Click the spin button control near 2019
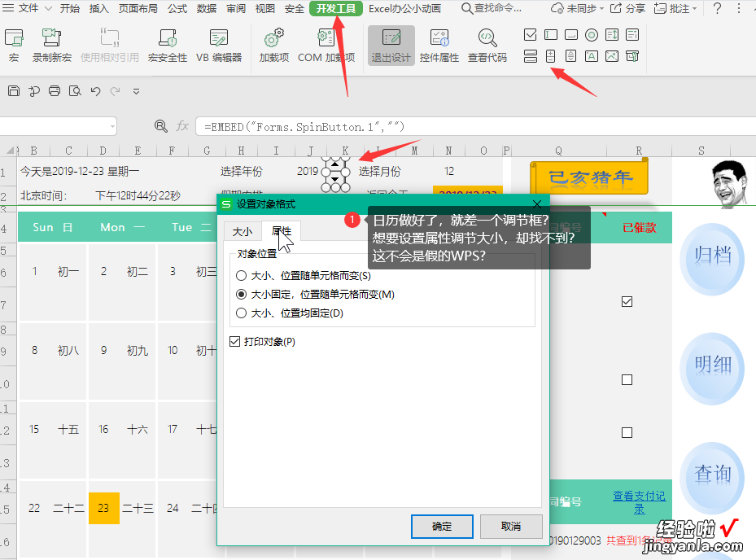 coord(335,173)
